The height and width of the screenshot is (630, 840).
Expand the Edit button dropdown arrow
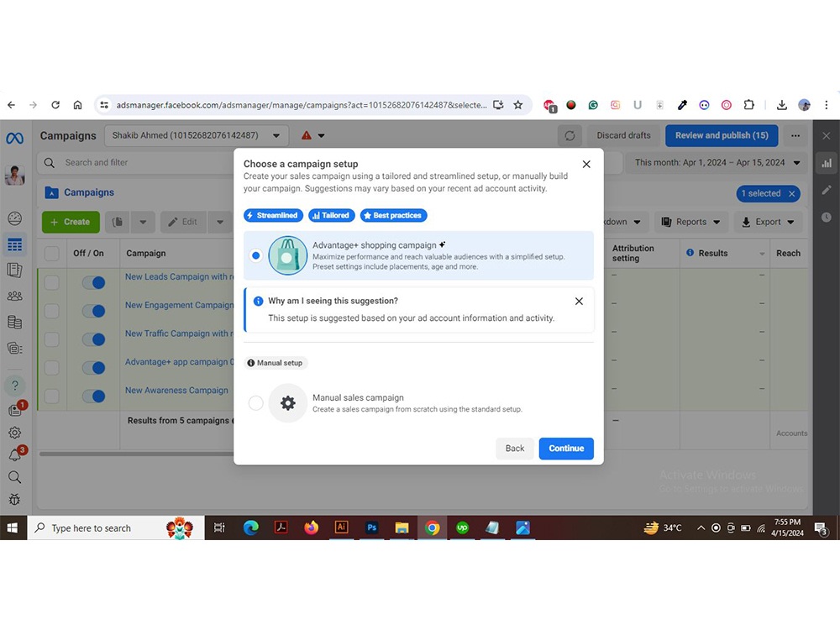[220, 222]
